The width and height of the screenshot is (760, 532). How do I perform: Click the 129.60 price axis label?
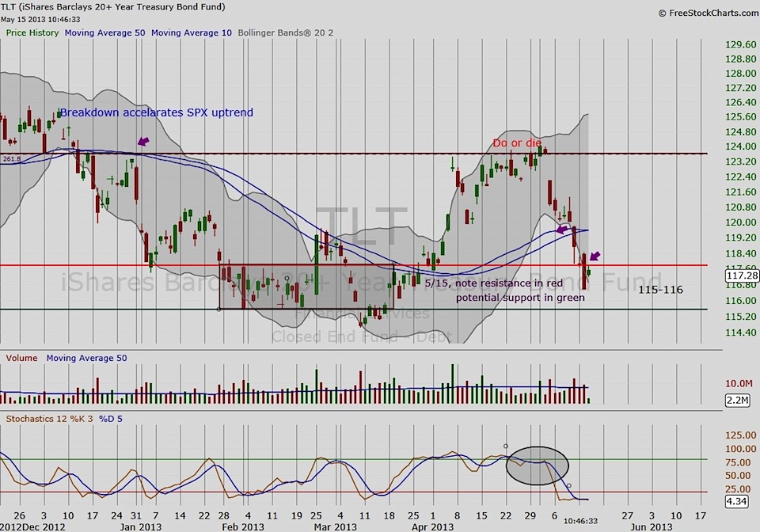pyautogui.click(x=741, y=44)
